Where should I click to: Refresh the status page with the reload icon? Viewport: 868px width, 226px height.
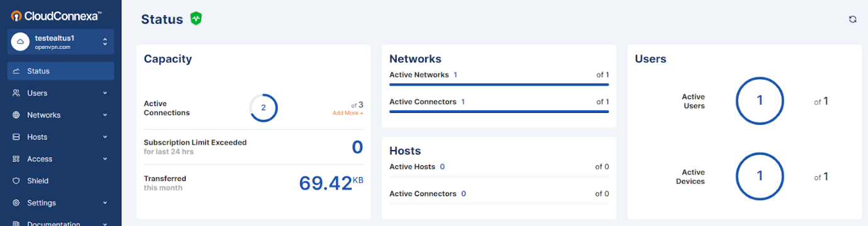click(x=853, y=19)
